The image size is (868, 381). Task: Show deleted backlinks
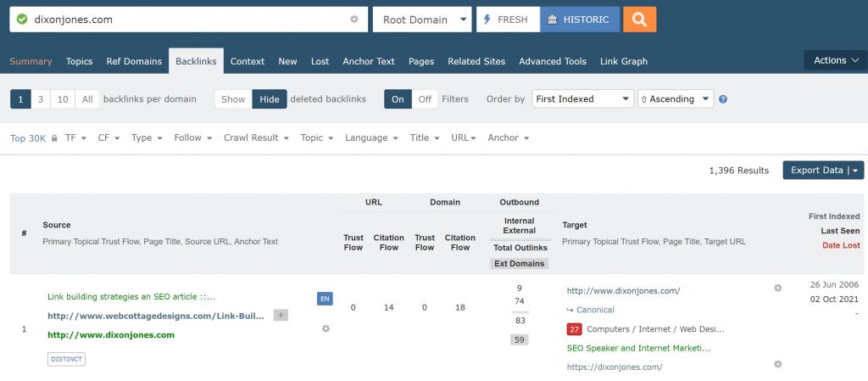tap(233, 99)
